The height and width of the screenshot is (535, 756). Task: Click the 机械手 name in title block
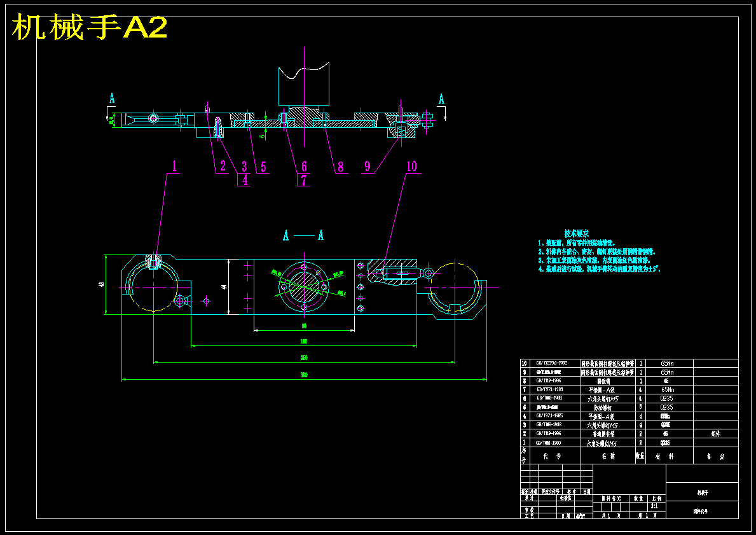click(702, 493)
